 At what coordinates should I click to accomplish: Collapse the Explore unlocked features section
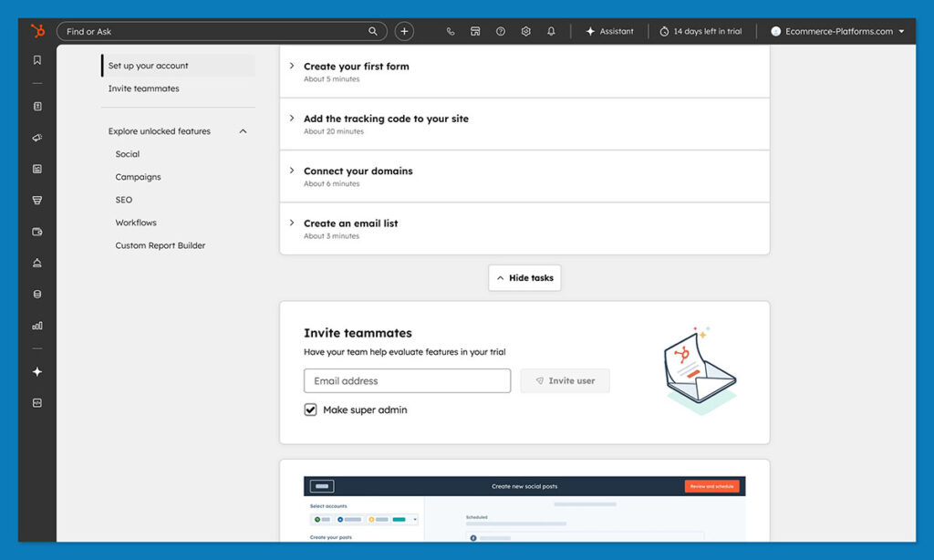pos(243,130)
